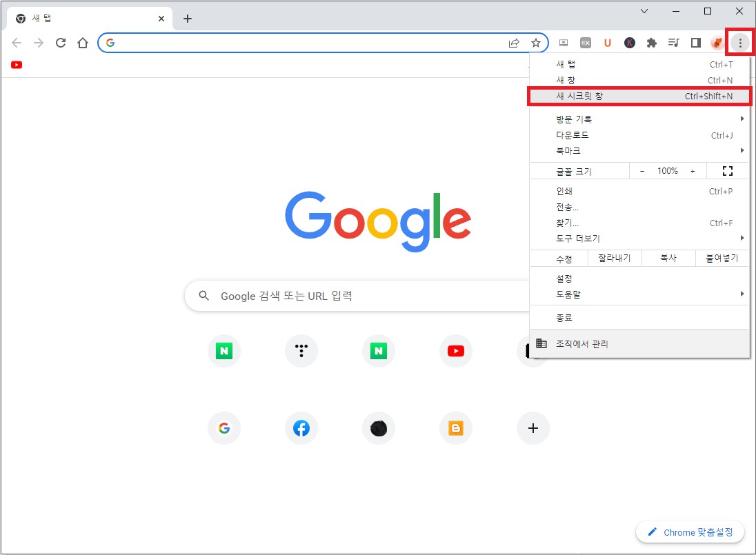Click the EX extension icon

click(x=586, y=43)
